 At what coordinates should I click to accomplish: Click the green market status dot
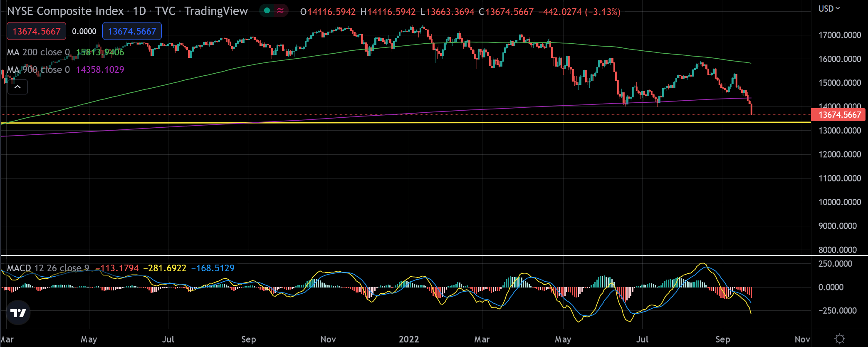[x=267, y=10]
